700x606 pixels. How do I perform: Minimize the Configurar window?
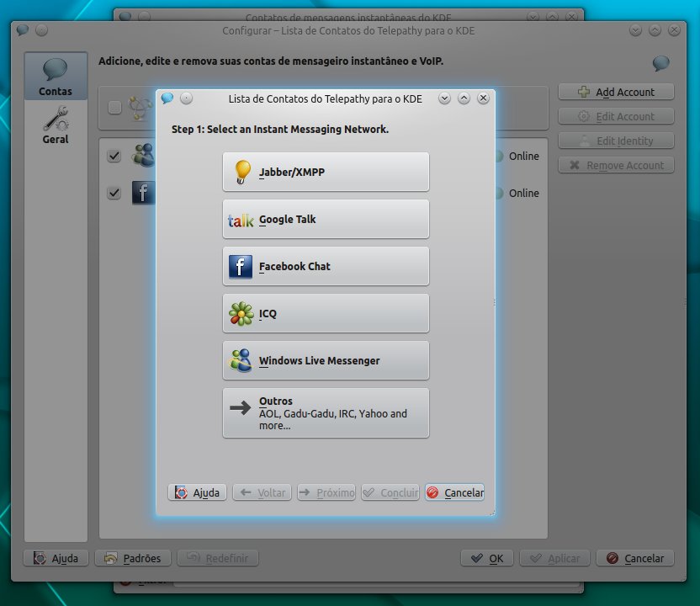click(635, 30)
